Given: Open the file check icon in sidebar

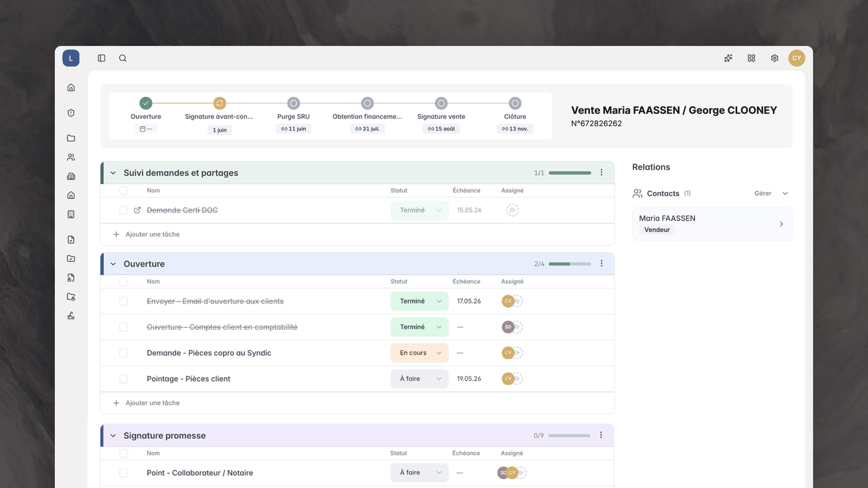Looking at the screenshot, I should [x=71, y=240].
